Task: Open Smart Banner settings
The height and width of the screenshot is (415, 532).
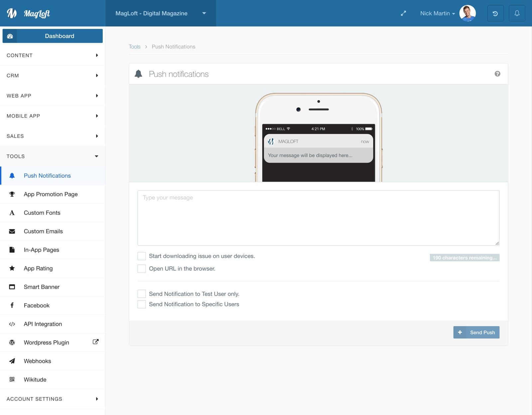Action: point(53,287)
